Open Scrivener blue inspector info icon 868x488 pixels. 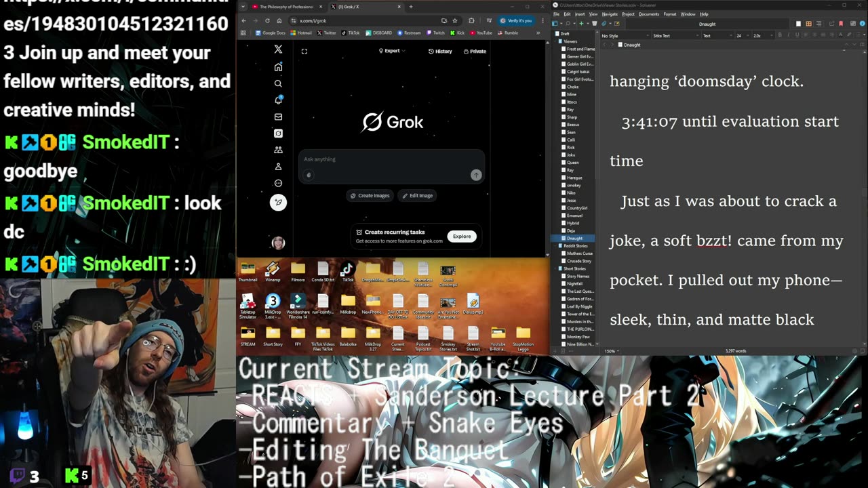(862, 24)
